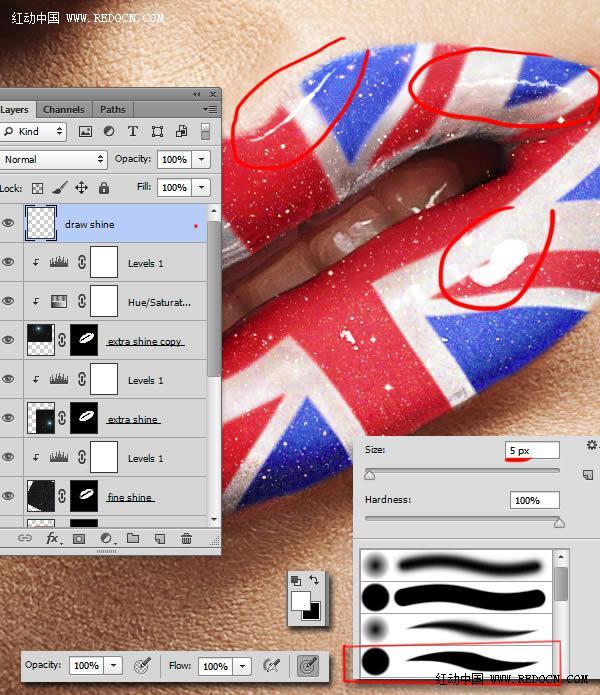Select the highlighted hard round brush preset
Viewport: 600px width, 695px height.
click(451, 662)
